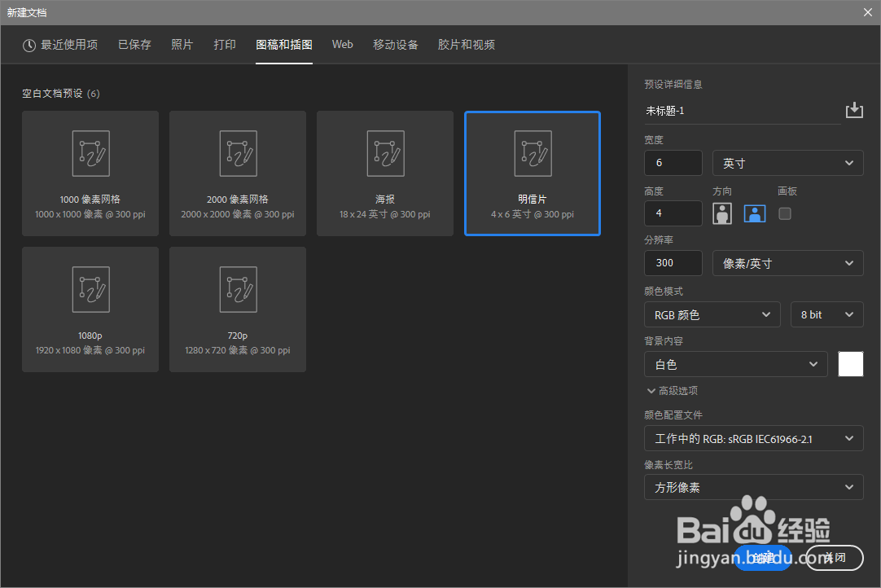Select portrait orientation icon

722,213
